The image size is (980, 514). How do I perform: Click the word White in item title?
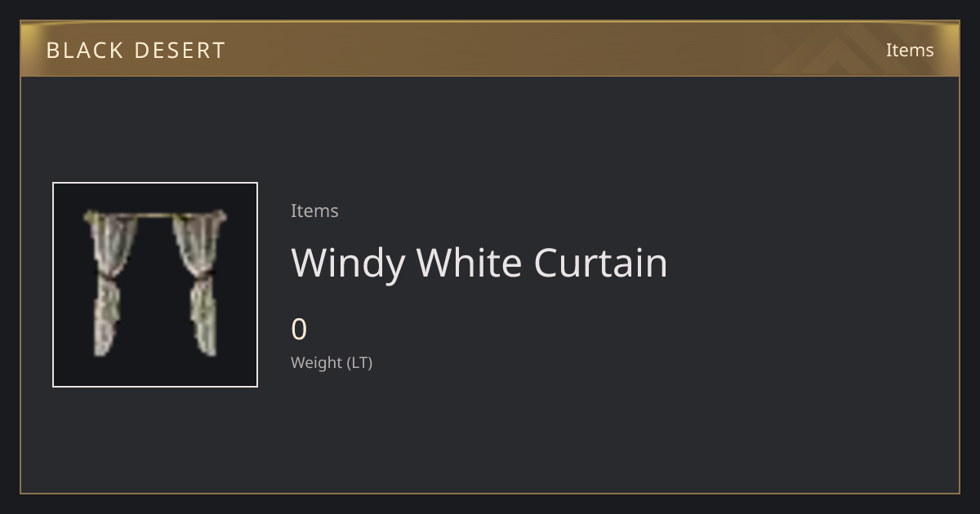[x=470, y=263]
